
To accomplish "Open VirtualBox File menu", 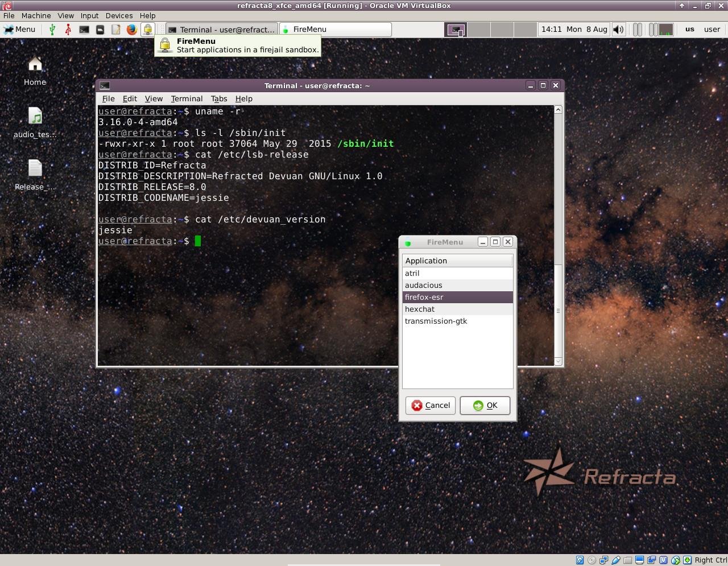I will (x=9, y=15).
